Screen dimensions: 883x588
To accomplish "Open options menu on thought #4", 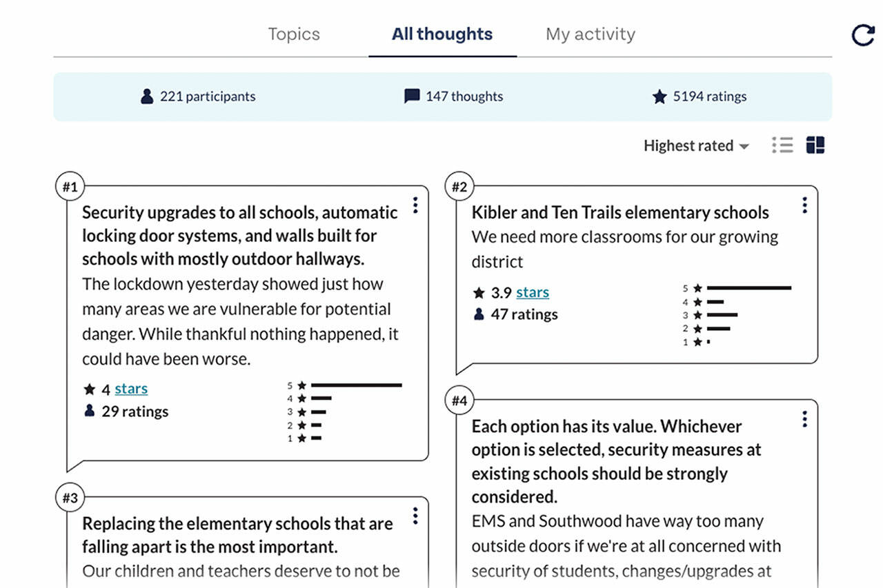I will pos(804,419).
